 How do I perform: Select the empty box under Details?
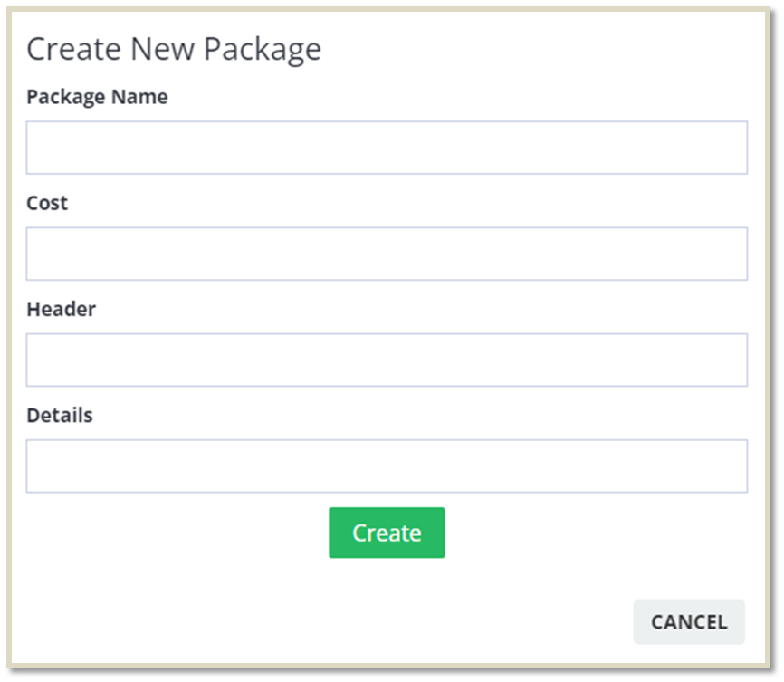(387, 466)
